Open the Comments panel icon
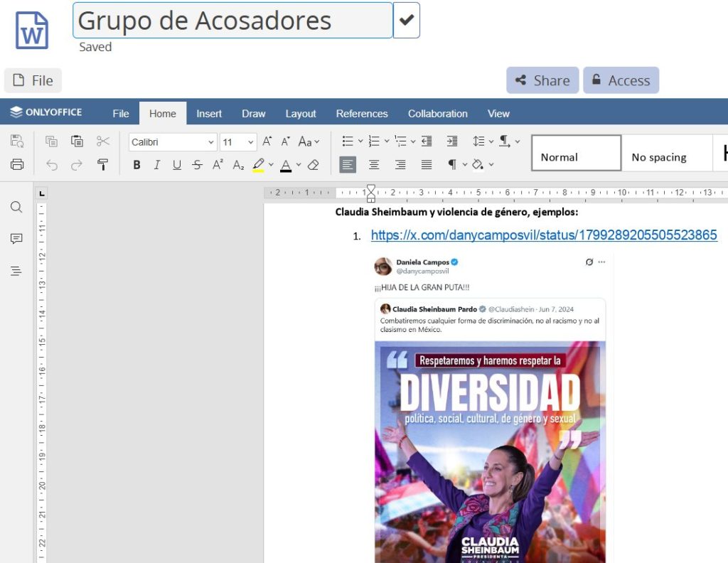Screen dimensions: 728x563 click(x=16, y=239)
